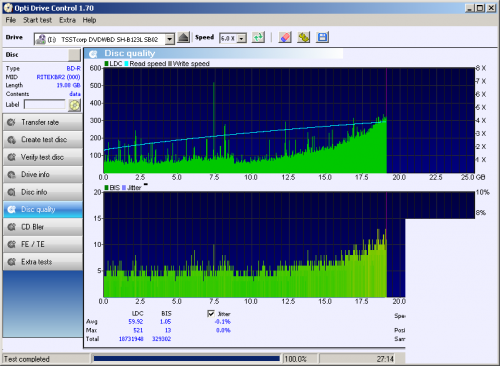The width and height of the screenshot is (500, 366).
Task: Click the yellow copy icon in toolbar
Action: coord(303,37)
